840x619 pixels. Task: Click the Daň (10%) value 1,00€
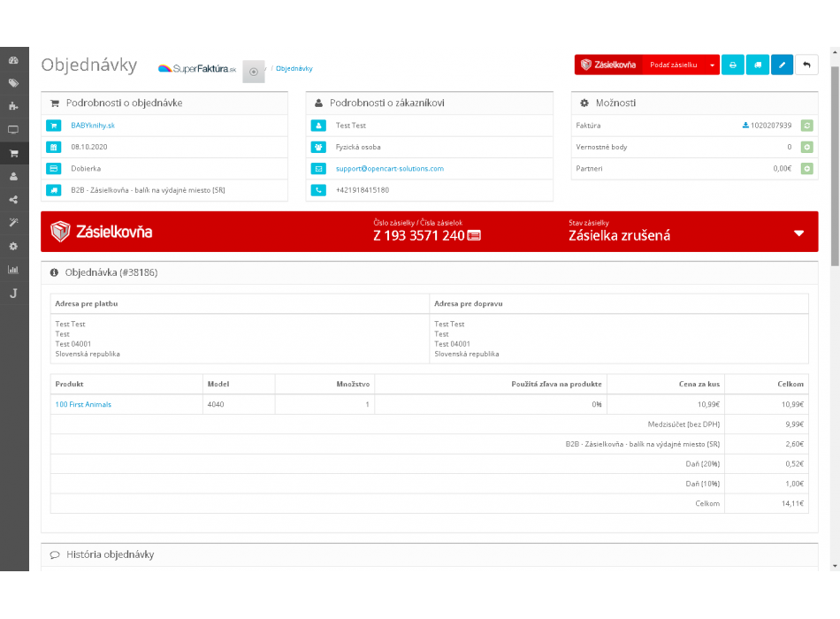click(795, 484)
